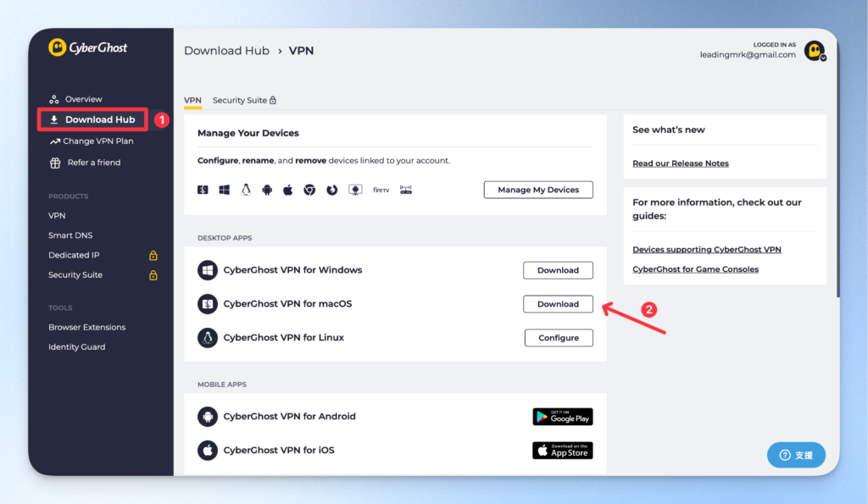Click lock icon on Security Suite tab
868x504 pixels.
click(x=272, y=100)
